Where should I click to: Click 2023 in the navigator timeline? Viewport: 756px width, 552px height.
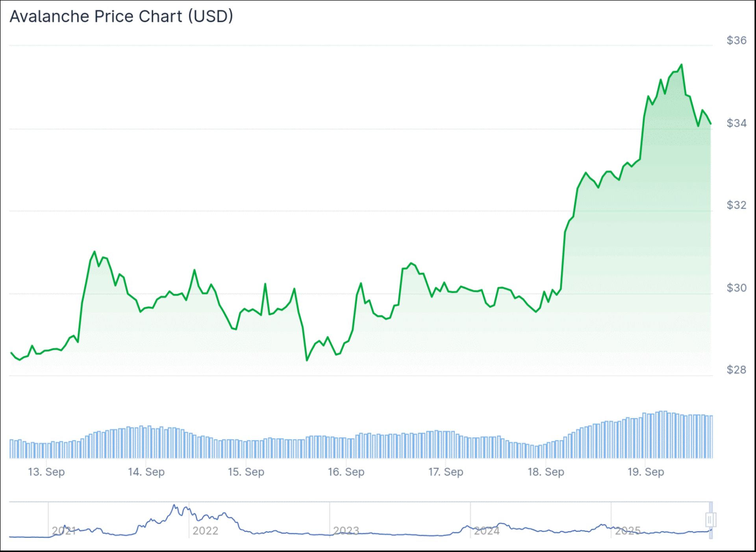(346, 531)
